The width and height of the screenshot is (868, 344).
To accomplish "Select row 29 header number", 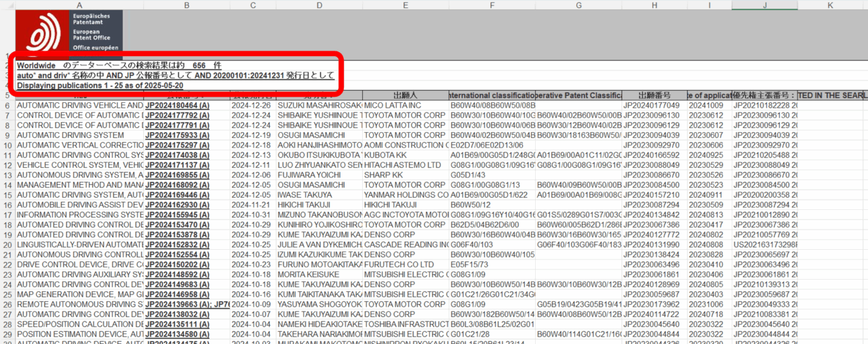I will (x=7, y=334).
